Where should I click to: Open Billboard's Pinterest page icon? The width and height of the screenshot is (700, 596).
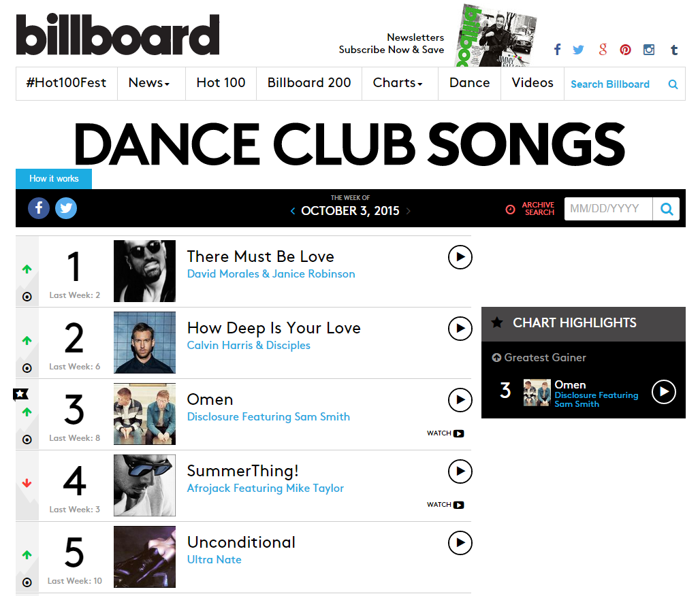pos(625,50)
